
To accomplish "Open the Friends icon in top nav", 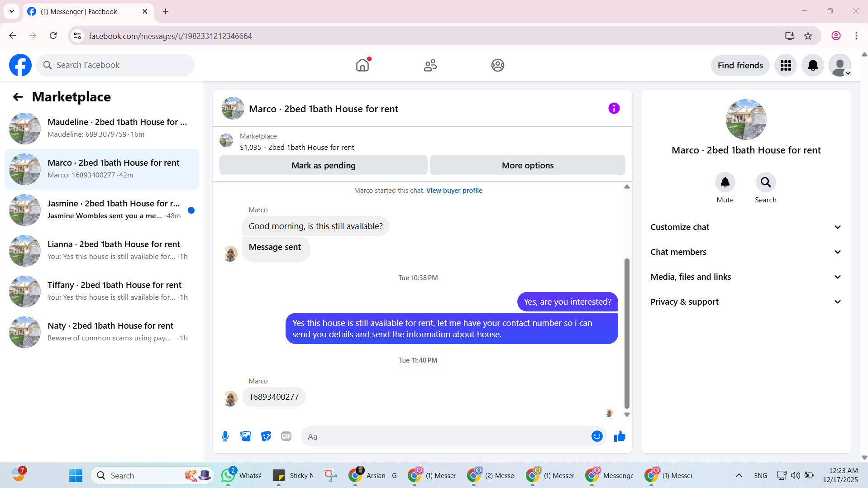I will [x=430, y=65].
